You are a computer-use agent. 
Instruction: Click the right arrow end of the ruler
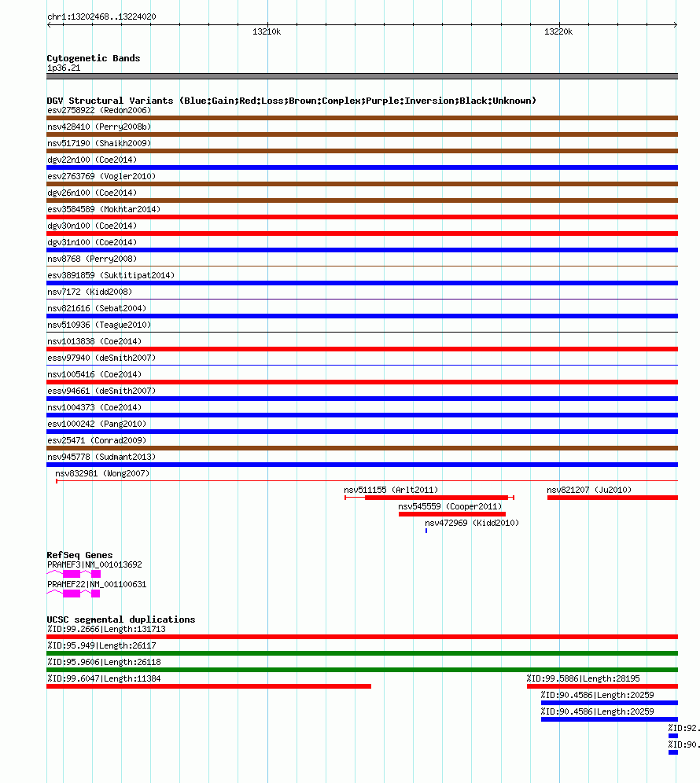coord(675,24)
